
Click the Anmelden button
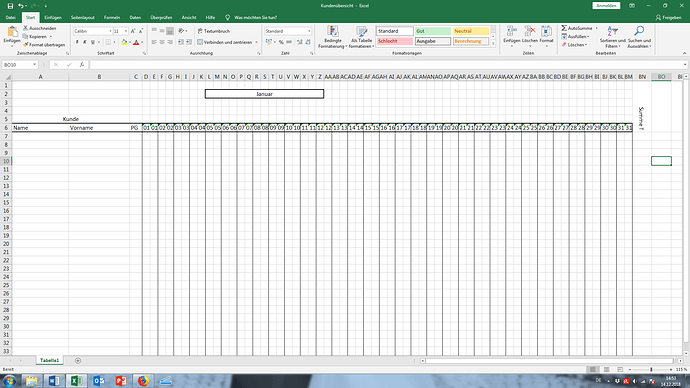coord(606,6)
